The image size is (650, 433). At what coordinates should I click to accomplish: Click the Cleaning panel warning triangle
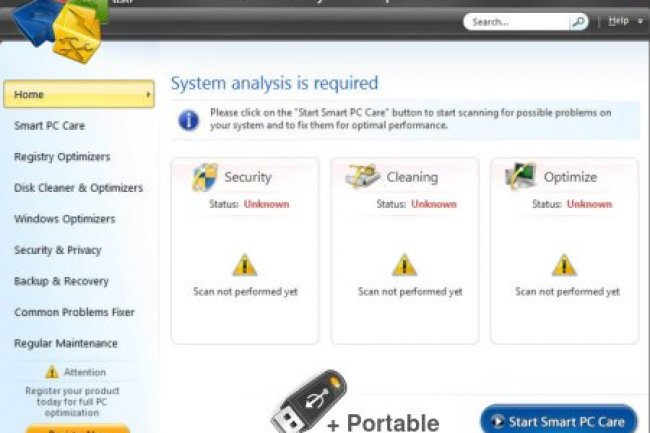pos(404,265)
